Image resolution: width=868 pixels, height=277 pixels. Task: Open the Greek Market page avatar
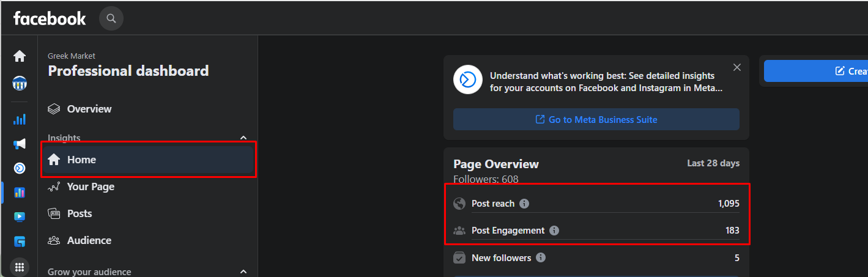pos(20,83)
